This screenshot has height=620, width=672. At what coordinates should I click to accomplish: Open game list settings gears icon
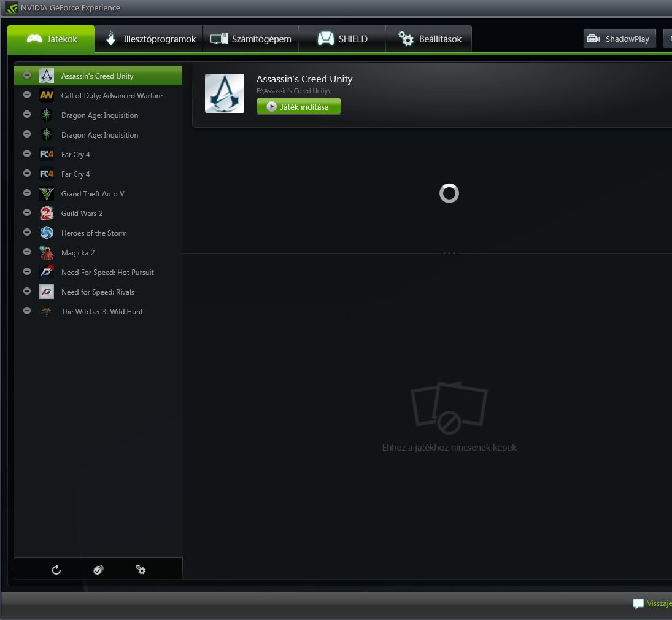coord(141,570)
